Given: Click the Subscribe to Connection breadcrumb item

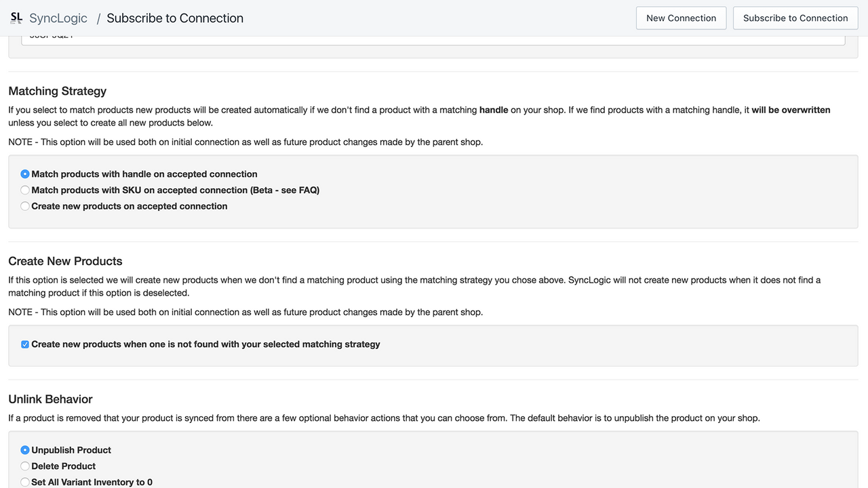Looking at the screenshot, I should [174, 18].
